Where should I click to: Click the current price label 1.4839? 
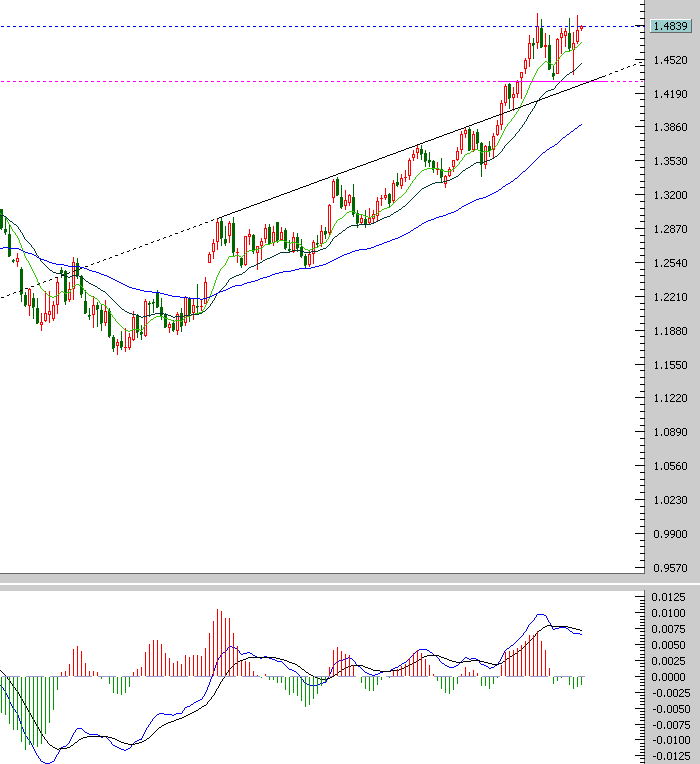click(x=671, y=26)
